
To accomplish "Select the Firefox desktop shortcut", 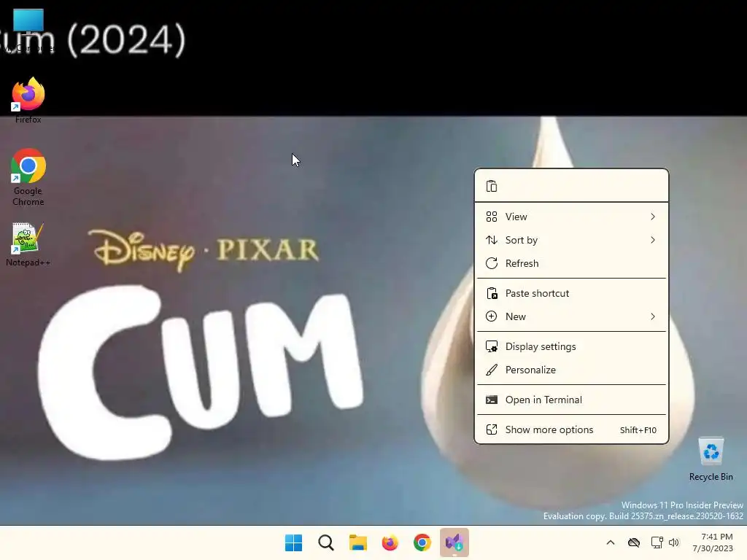I will pos(28,101).
